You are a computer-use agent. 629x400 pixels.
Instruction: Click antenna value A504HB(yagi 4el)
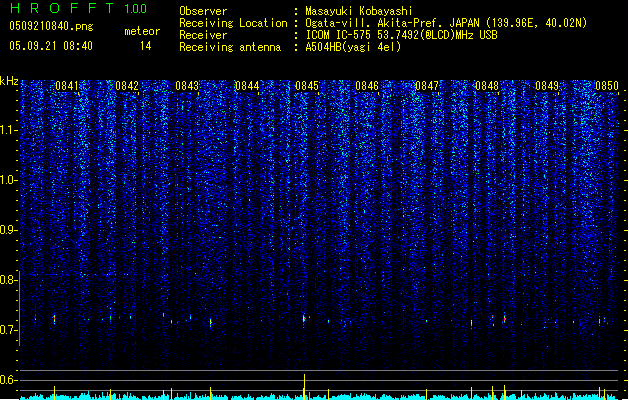click(353, 47)
